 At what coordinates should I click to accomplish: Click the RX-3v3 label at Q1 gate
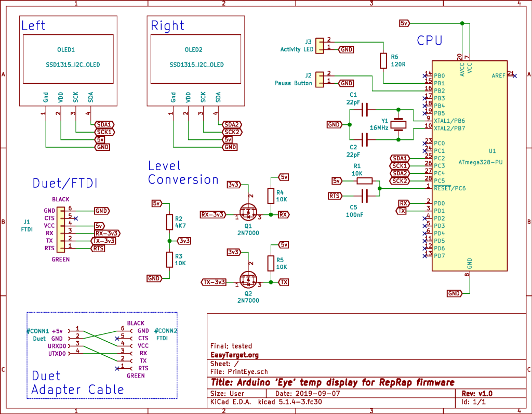point(213,215)
